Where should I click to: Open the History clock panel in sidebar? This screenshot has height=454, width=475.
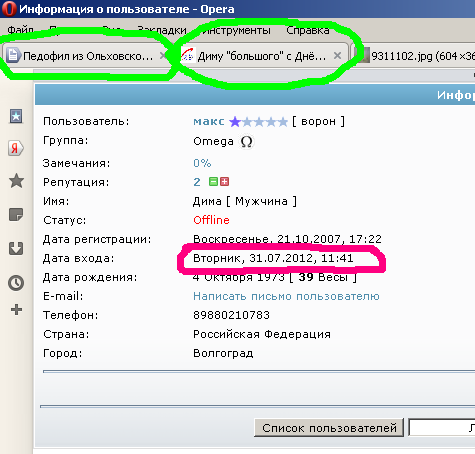pyautogui.click(x=16, y=283)
